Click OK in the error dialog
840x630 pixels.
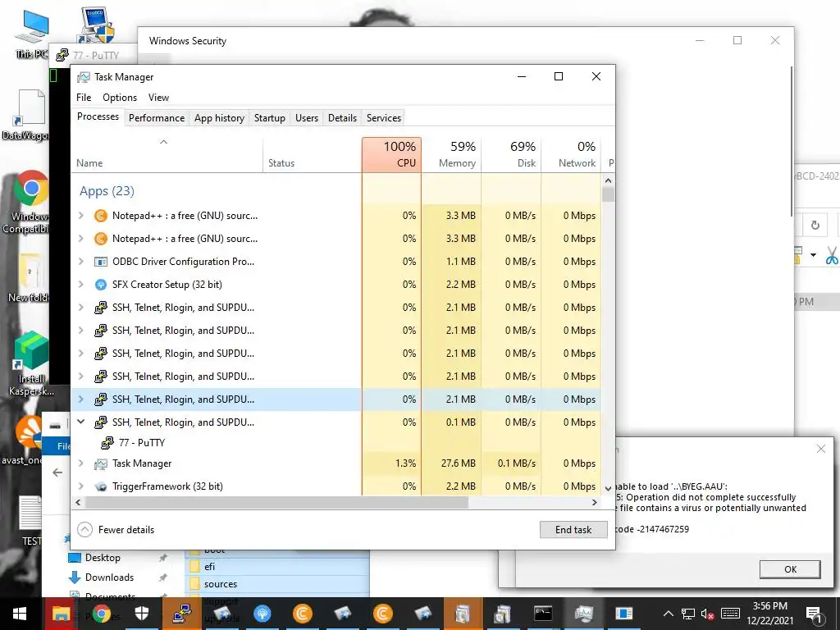click(790, 569)
